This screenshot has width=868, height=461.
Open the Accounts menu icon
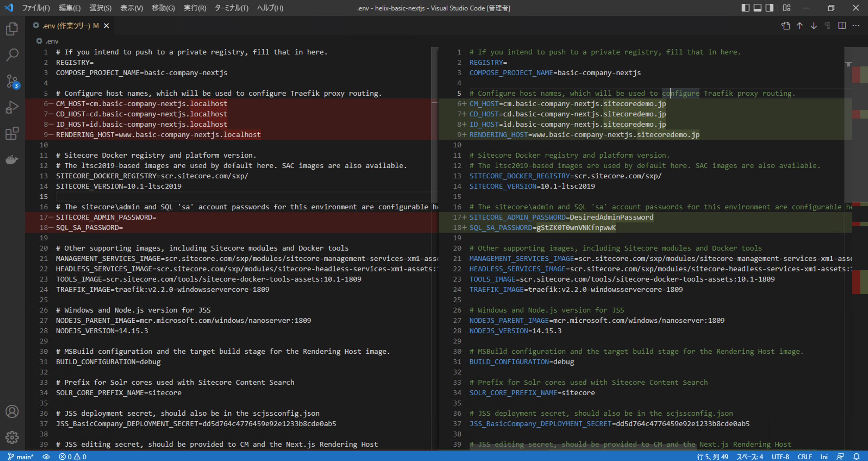12,412
